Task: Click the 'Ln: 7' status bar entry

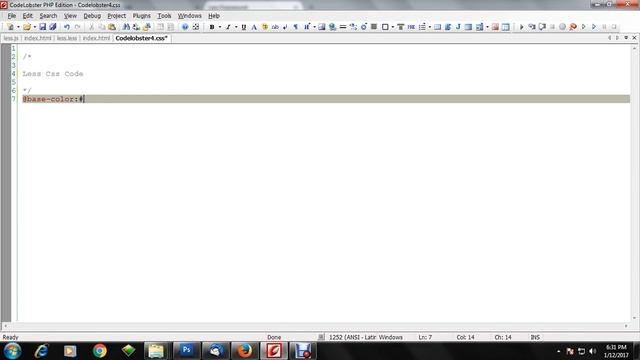Action: click(425, 337)
